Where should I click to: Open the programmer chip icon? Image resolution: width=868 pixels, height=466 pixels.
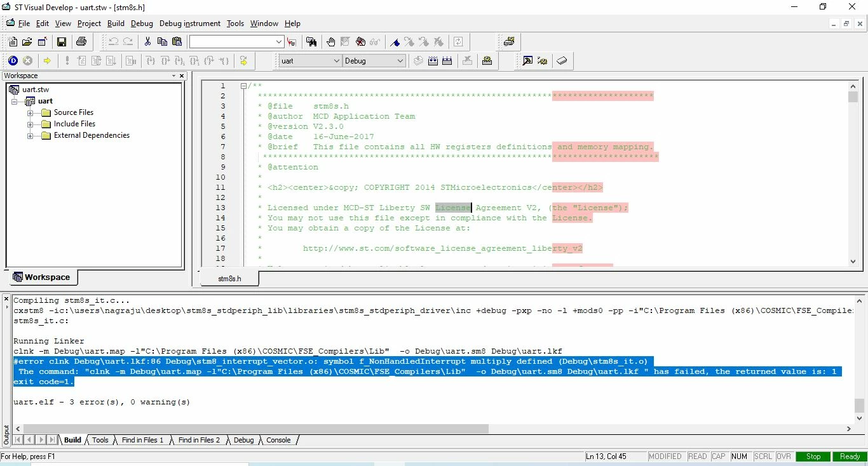[562, 61]
